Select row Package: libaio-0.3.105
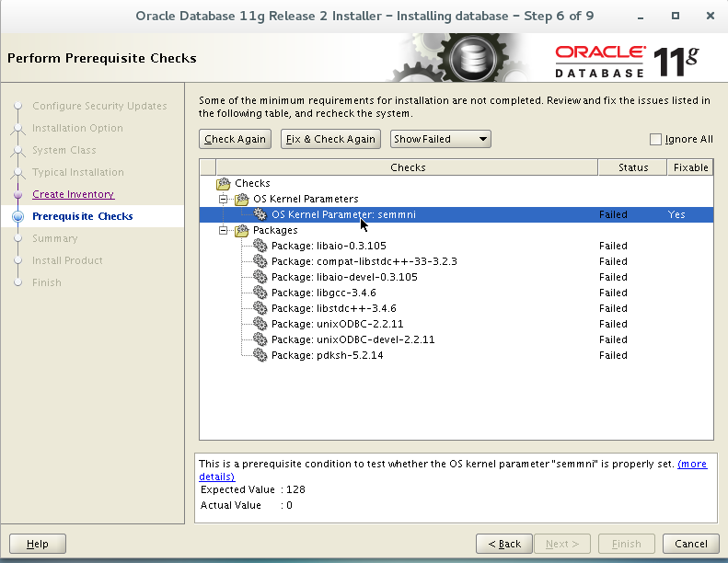728x563 pixels. pyautogui.click(x=456, y=246)
